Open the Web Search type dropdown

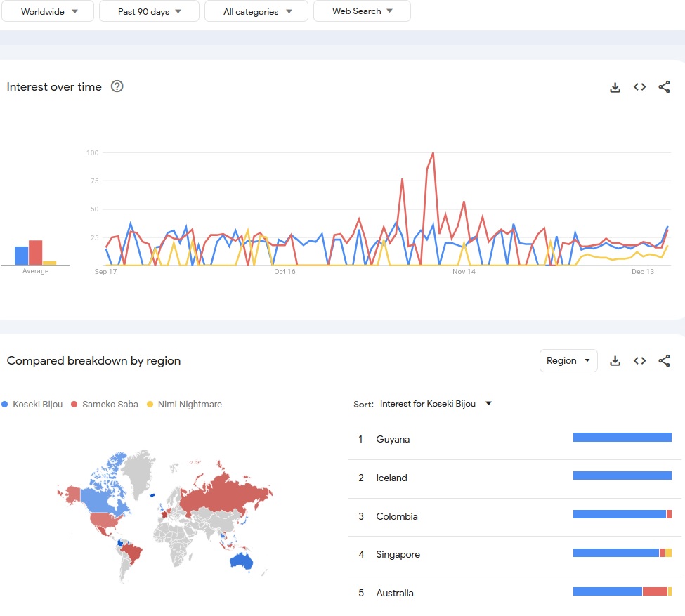click(362, 11)
